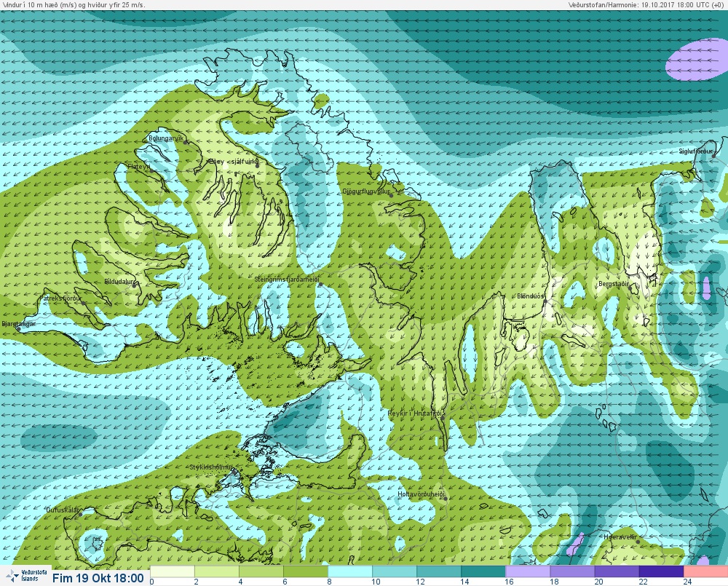Screen dimensions: 728x586
Task: Click the Veðurstofa Íslands logo
Action: click(25, 576)
